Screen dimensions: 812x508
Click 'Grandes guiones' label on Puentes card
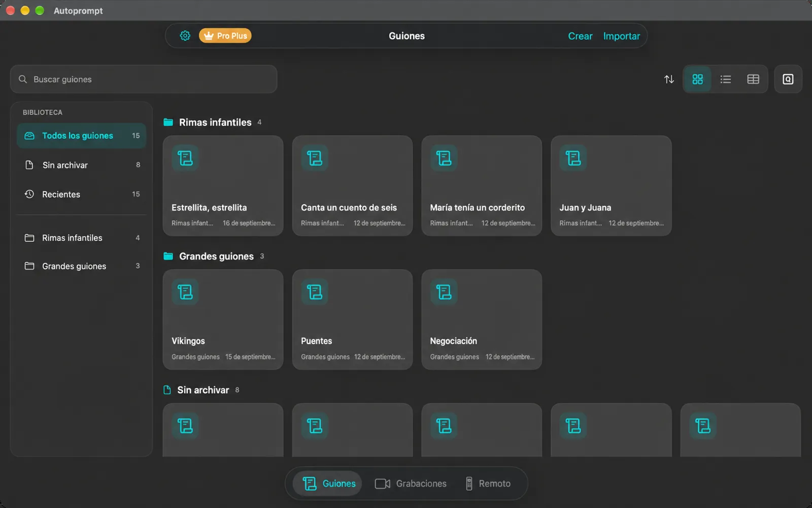point(325,357)
